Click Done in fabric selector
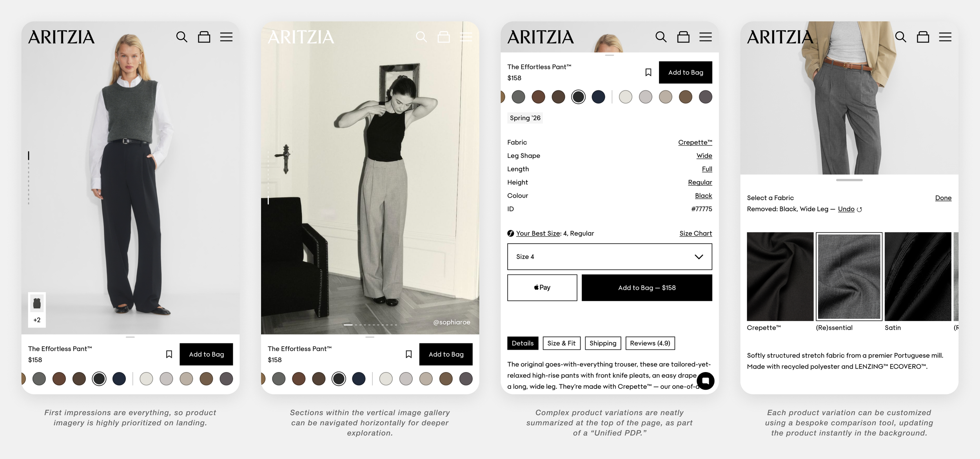 [x=943, y=198]
